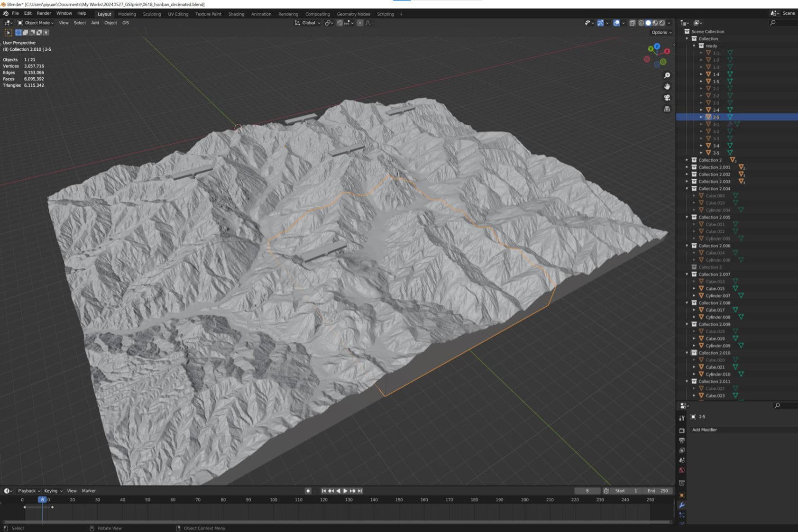Open the Tool properties tab
The width and height of the screenshot is (798, 532).
pyautogui.click(x=682, y=418)
